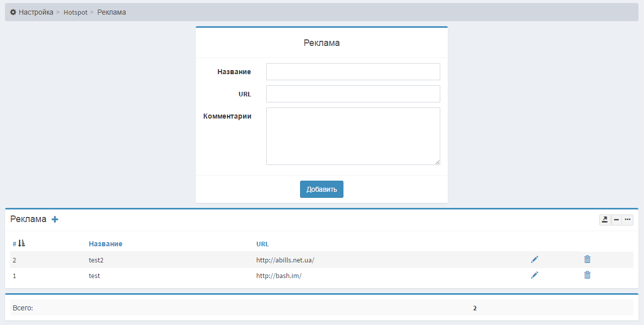Click the Комментарии text area
This screenshot has width=644, height=325.
click(353, 136)
